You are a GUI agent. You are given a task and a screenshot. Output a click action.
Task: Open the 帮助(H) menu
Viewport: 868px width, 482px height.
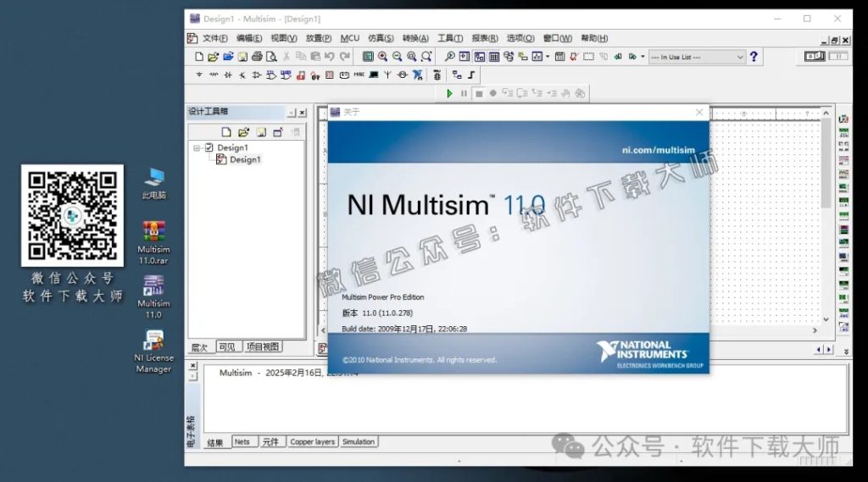[594, 38]
